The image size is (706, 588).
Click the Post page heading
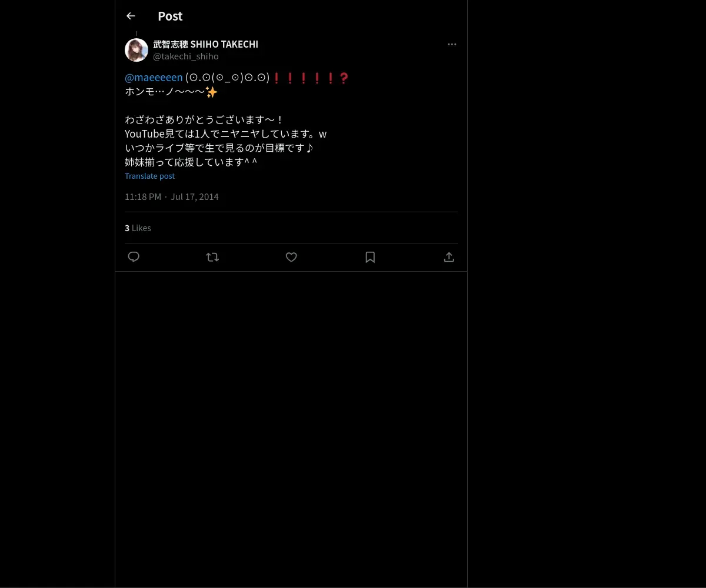(170, 16)
